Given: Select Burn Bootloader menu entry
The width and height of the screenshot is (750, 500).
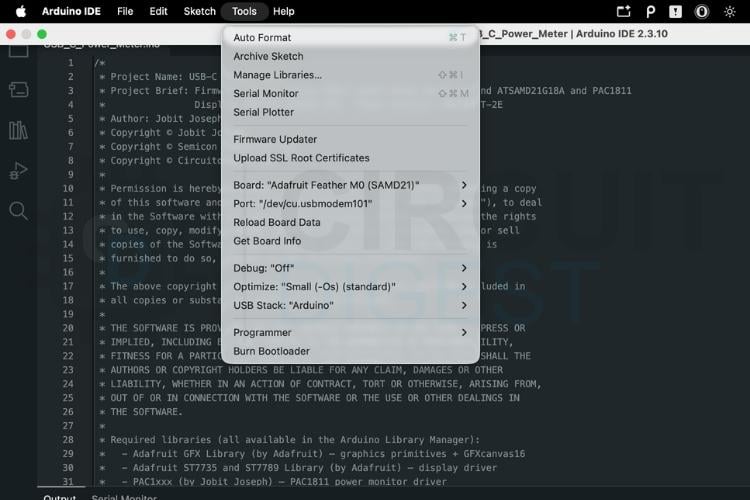Looking at the screenshot, I should [350, 351].
